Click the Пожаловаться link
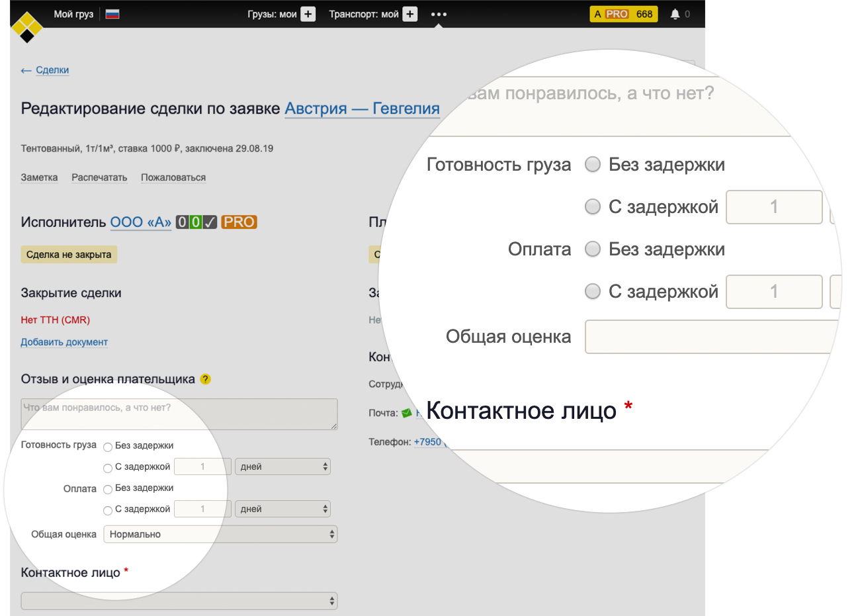The width and height of the screenshot is (860, 616). tap(173, 177)
